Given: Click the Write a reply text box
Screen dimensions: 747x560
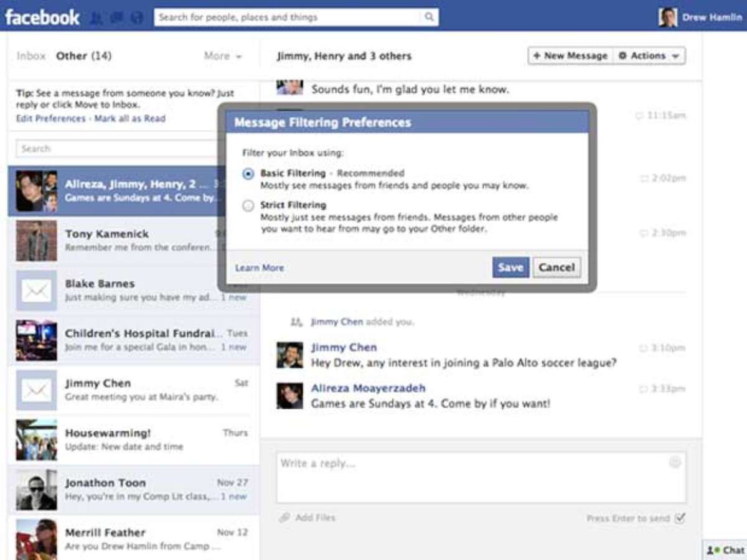Looking at the screenshot, I should 481,477.
